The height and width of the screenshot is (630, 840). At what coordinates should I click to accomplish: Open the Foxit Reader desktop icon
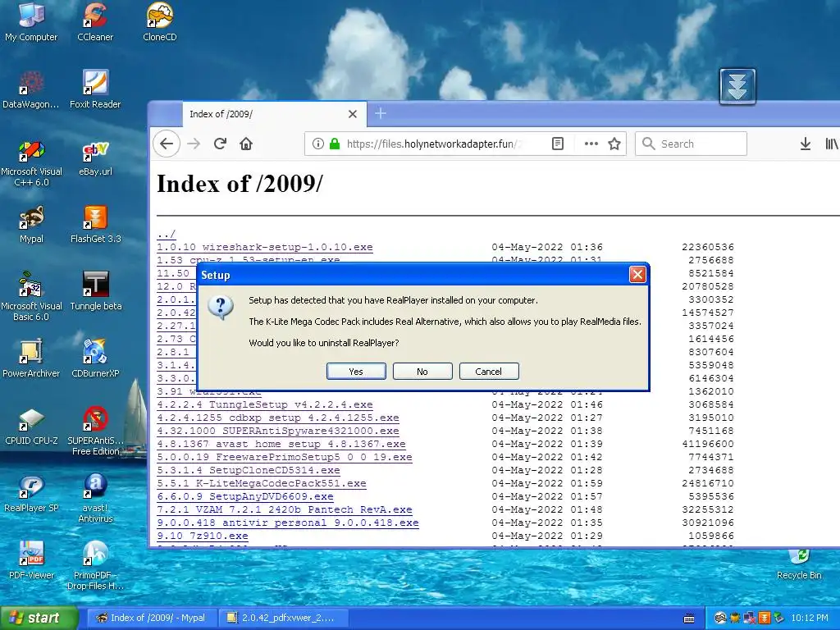point(95,89)
